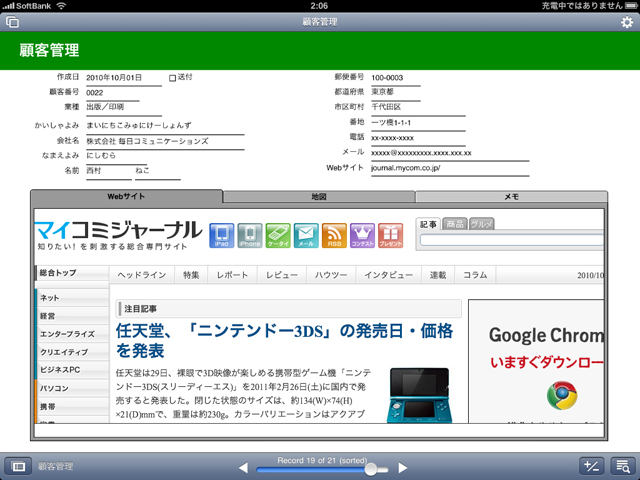Open the インタビュー menu item

click(389, 275)
